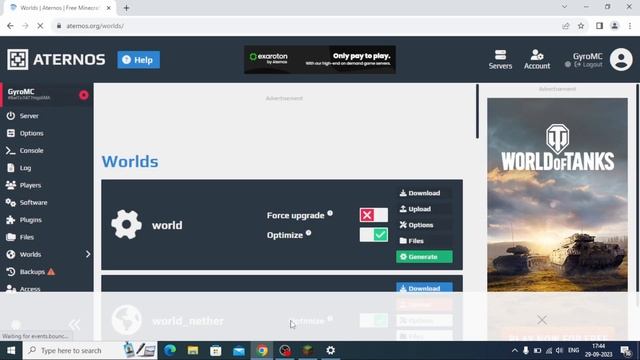Close the bottom ad overlay with X
Screen dimensions: 640x360
pos(542,320)
